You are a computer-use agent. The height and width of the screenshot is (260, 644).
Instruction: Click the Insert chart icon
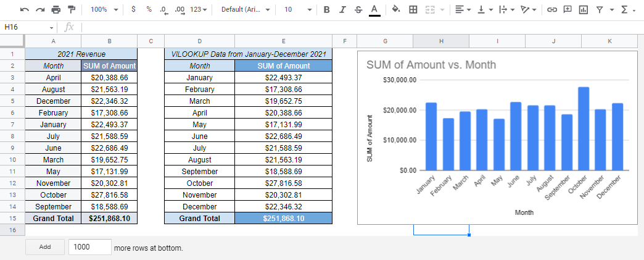(583, 10)
